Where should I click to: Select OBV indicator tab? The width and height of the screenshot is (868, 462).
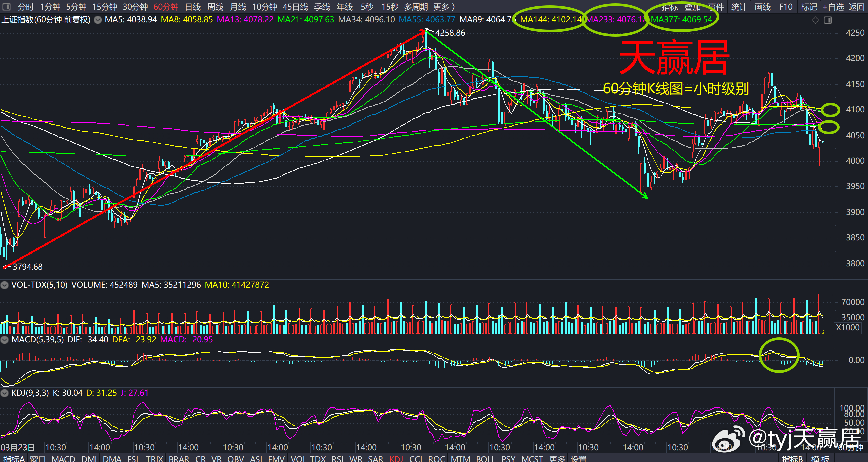click(x=236, y=458)
